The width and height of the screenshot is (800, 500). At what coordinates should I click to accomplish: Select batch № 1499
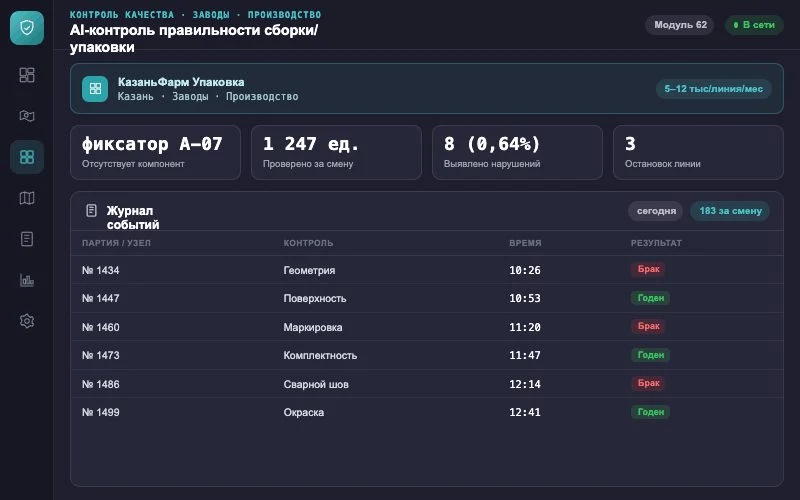click(101, 412)
